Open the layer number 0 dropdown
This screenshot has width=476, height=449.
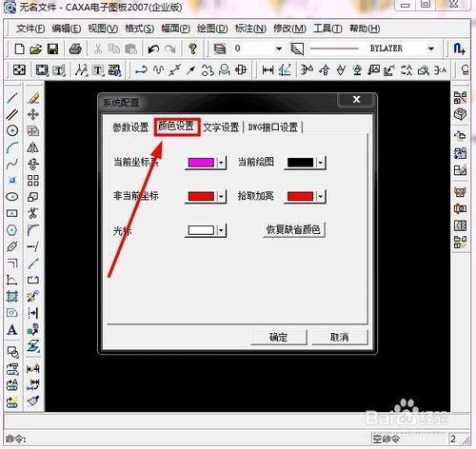tap(279, 49)
